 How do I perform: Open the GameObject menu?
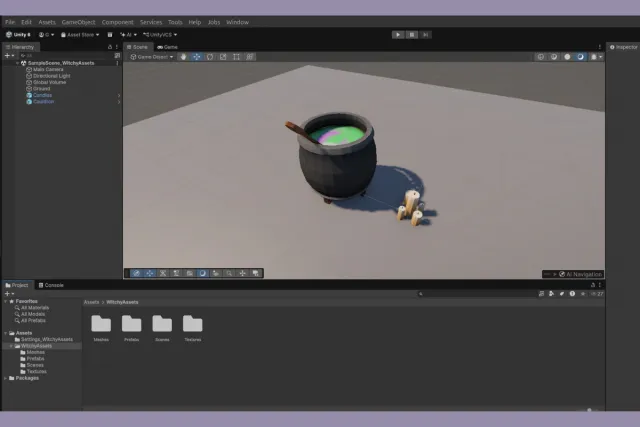(x=78, y=22)
